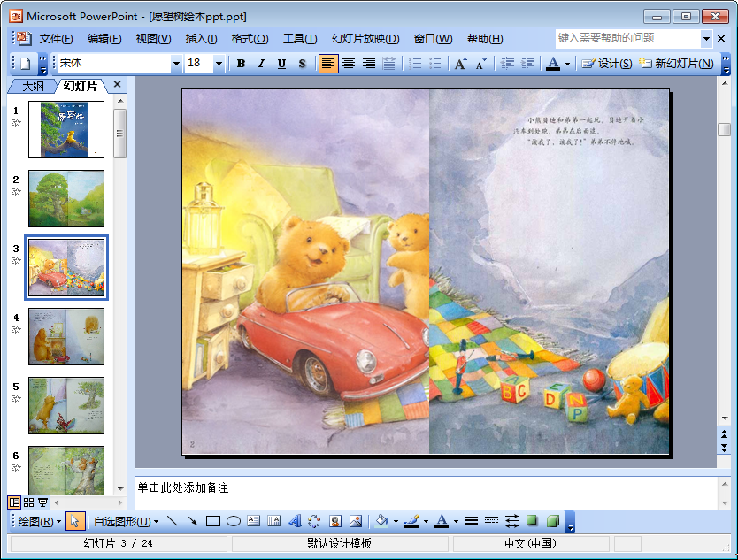Open the 帮助(H) menu
This screenshot has height=560, width=738.
pyautogui.click(x=485, y=39)
